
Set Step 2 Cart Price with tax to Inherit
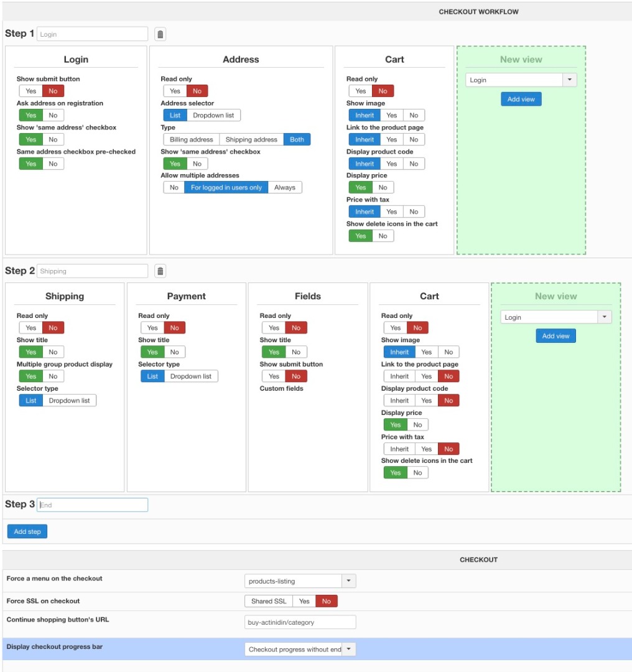399,449
